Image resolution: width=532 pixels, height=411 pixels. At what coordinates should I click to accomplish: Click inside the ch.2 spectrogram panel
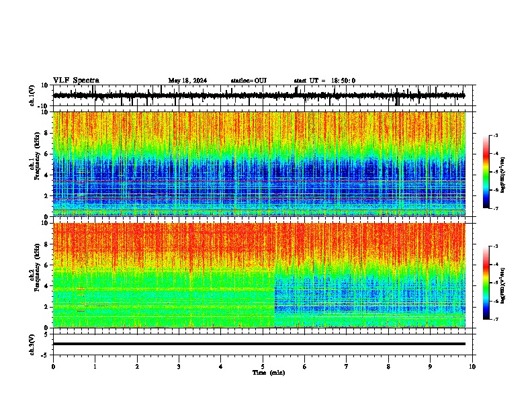coord(259,275)
